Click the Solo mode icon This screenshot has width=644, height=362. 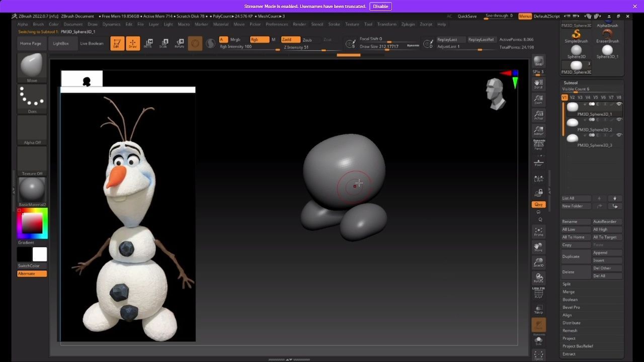[x=538, y=340]
